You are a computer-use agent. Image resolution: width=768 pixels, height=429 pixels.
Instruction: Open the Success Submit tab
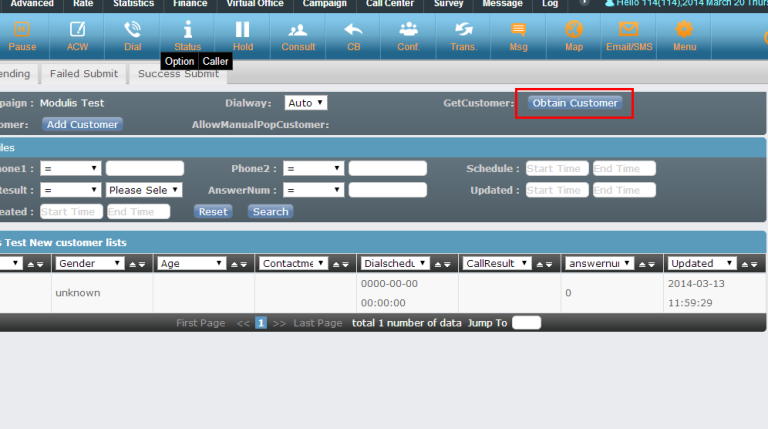[x=179, y=74]
